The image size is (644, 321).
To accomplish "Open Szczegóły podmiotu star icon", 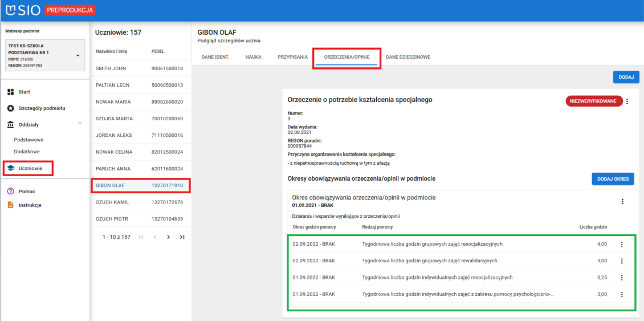I will (10, 108).
